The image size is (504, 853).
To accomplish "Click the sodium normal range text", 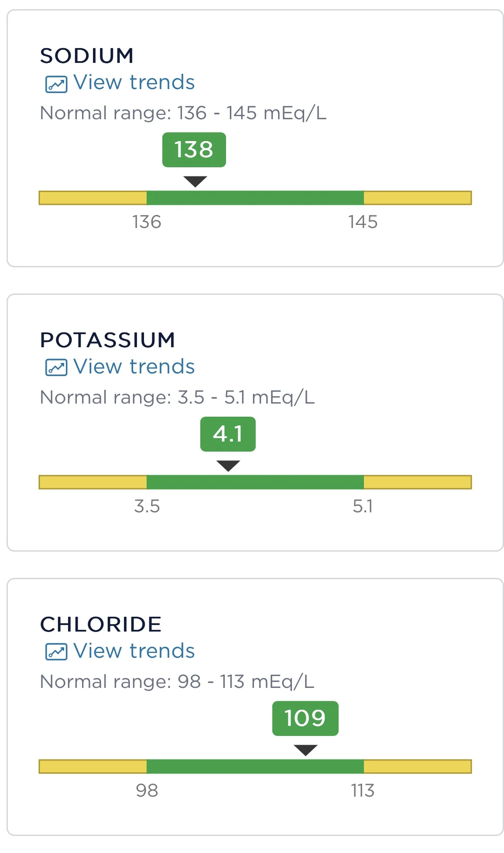I will click(x=183, y=113).
